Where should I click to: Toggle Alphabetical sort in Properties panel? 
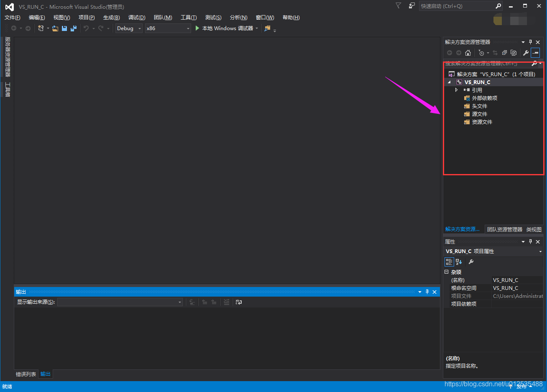coord(459,262)
